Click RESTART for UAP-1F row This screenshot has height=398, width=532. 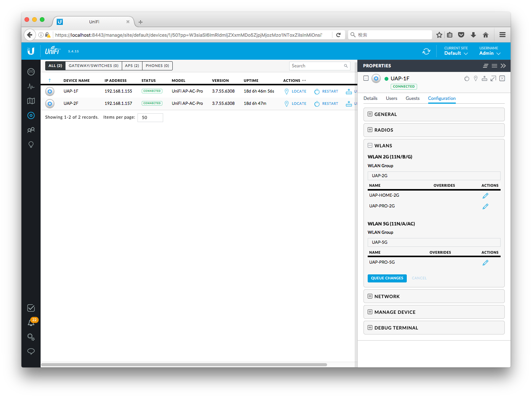click(326, 91)
